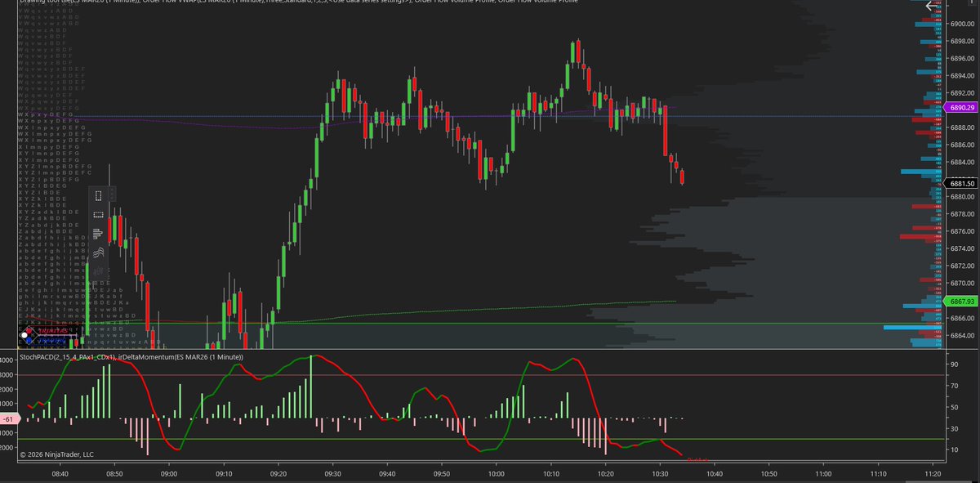Click the 09:20 time axis label
Screen dimensions: 980x483
278,473
